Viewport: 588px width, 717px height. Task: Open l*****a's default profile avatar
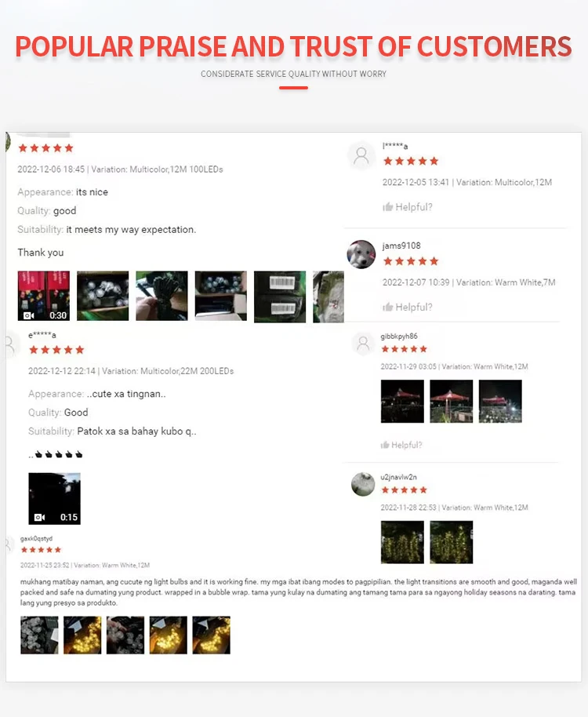pyautogui.click(x=361, y=155)
